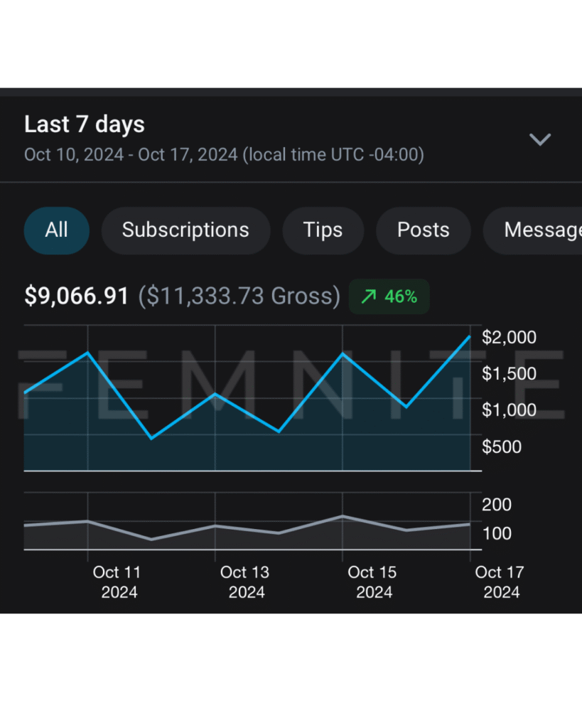This screenshot has width=582, height=728.
Task: Click the $500 axis label
Action: (502, 447)
